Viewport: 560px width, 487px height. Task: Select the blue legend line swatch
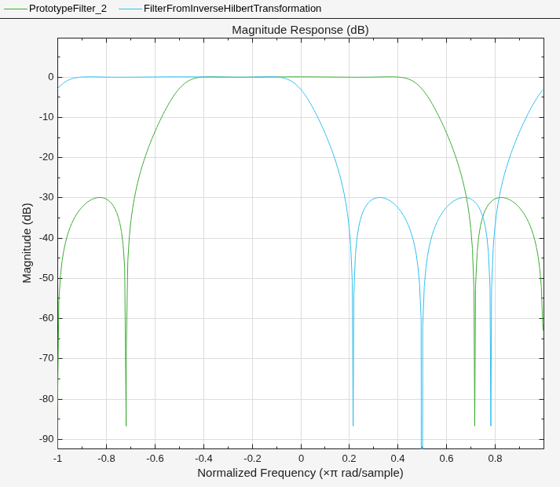click(130, 9)
